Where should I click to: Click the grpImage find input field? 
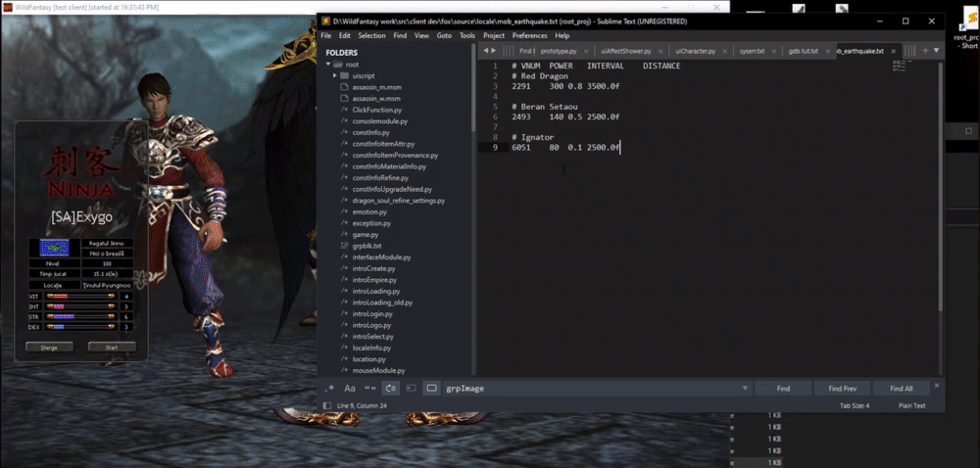pyautogui.click(x=591, y=388)
